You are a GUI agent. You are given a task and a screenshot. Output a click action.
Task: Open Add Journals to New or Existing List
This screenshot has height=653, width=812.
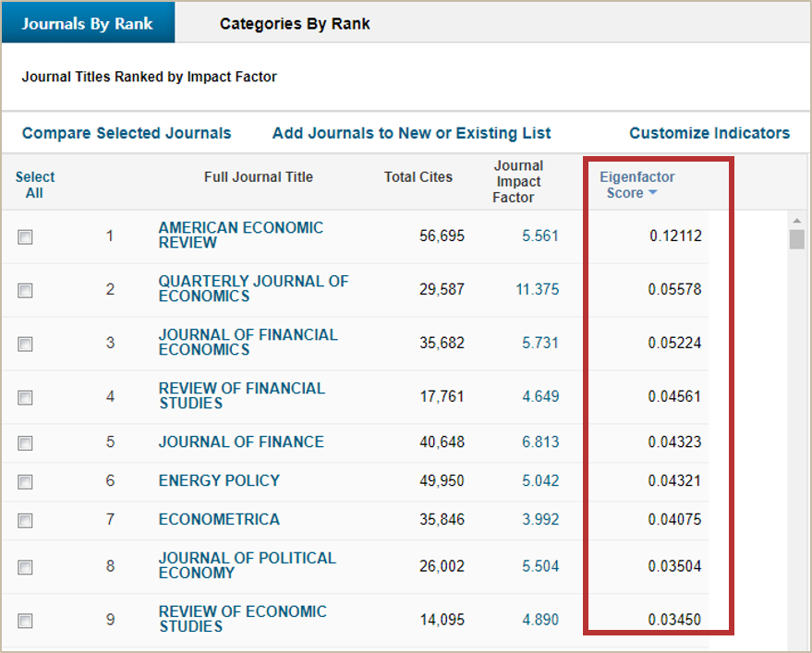coord(411,133)
